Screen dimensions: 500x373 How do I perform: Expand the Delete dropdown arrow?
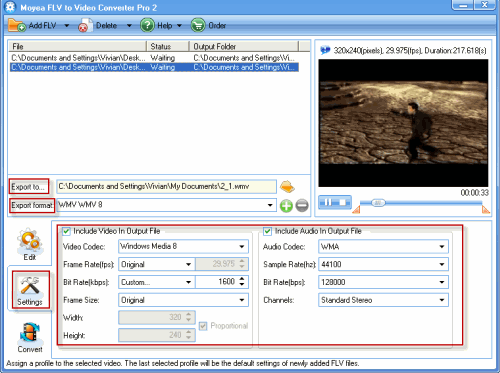[129, 26]
